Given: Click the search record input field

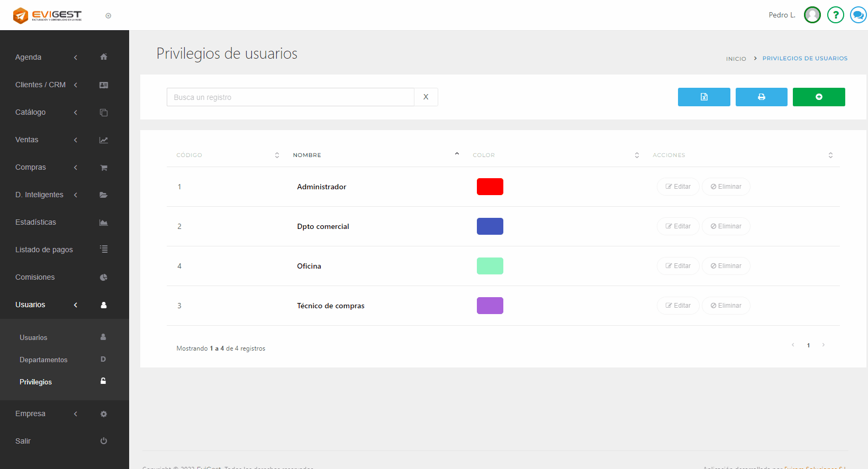Looking at the screenshot, I should coord(290,97).
